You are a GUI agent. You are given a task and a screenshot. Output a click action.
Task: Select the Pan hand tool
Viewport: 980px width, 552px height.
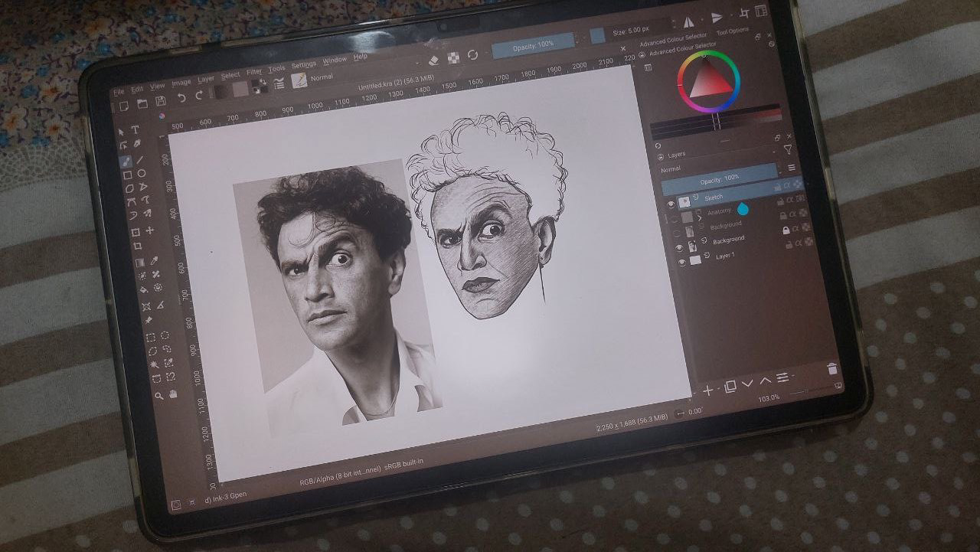point(174,394)
